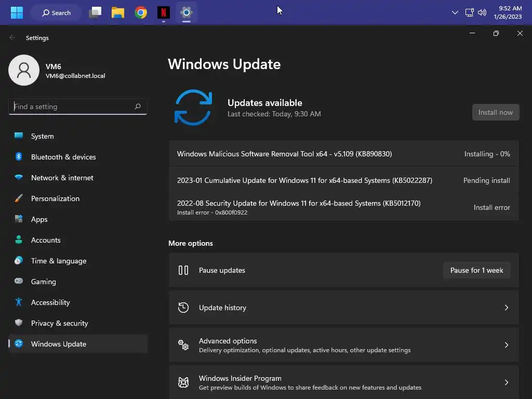The height and width of the screenshot is (399, 532).
Task: Click Update history clock icon
Action: click(x=183, y=308)
